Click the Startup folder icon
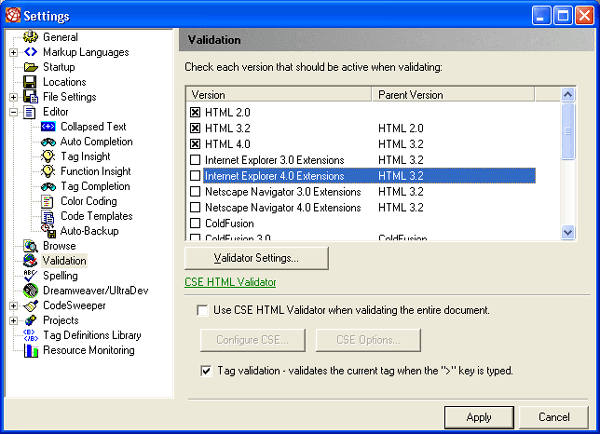Screen dimensions: 600x434 (30, 67)
